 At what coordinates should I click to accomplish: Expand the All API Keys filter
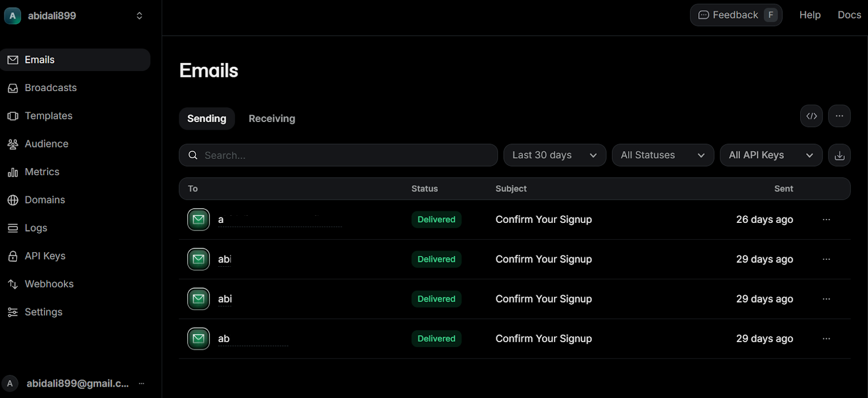(x=770, y=156)
